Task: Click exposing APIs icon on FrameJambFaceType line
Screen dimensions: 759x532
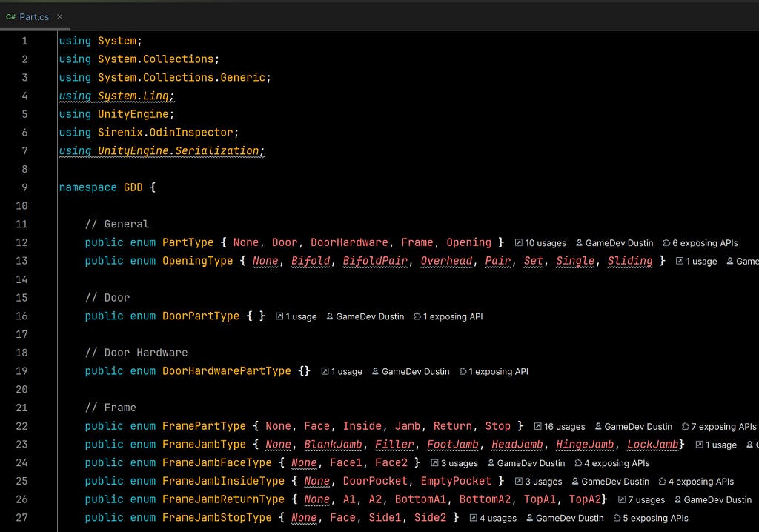Action: pos(578,463)
